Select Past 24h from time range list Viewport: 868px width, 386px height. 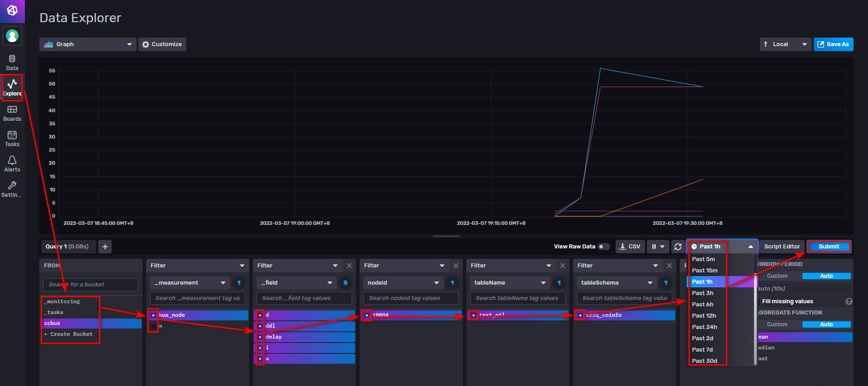pos(704,327)
